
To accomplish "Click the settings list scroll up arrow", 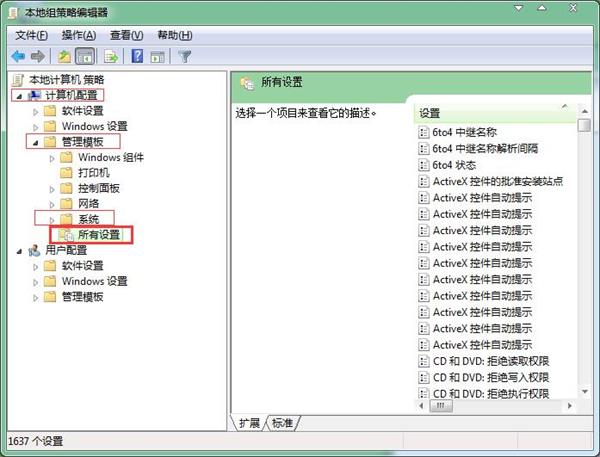I will (x=584, y=111).
